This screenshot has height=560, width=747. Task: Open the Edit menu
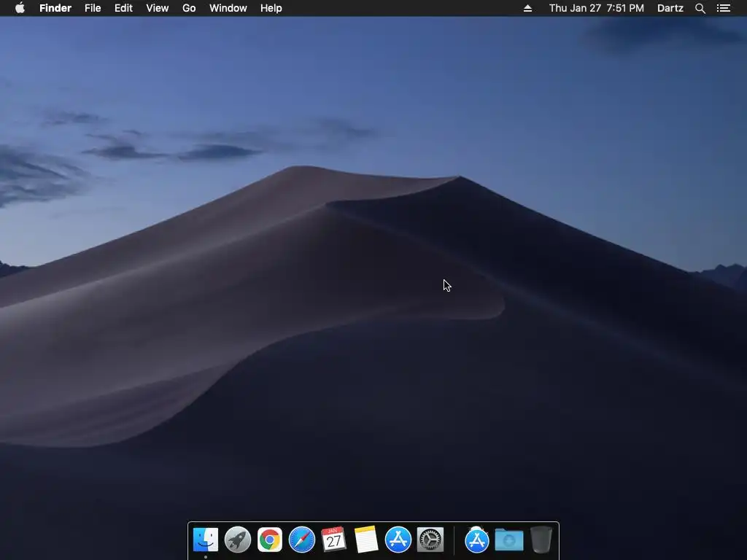123,8
